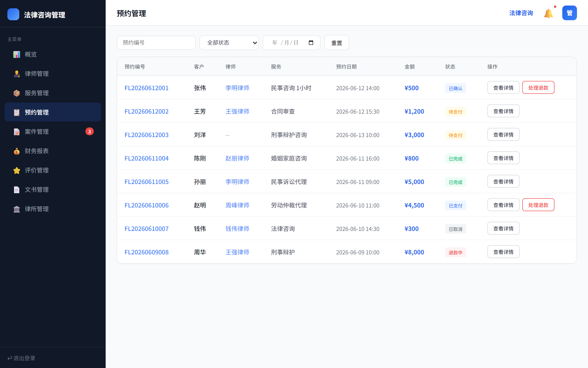Click customer name 刘洋
The width and height of the screenshot is (588, 368).
[200, 135]
